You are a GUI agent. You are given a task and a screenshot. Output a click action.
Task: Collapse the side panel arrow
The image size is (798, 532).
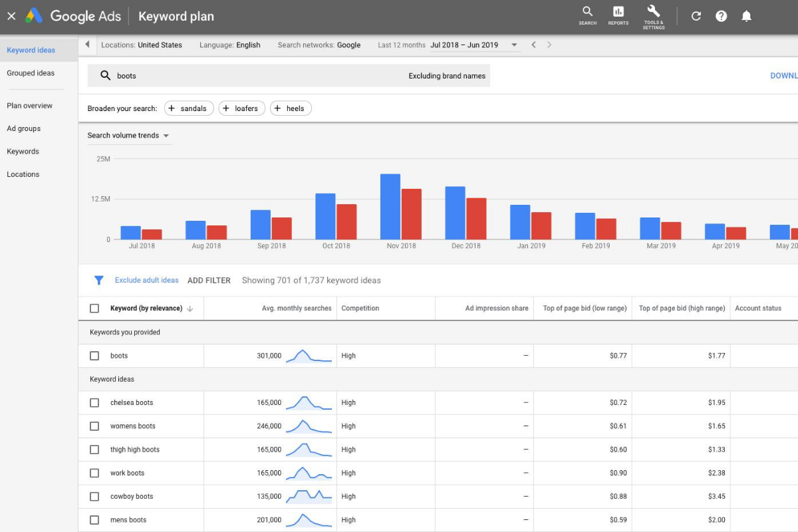coord(87,45)
